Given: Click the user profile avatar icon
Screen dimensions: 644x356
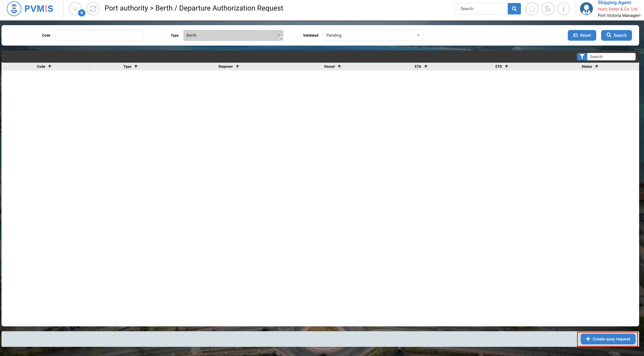Looking at the screenshot, I should tap(586, 9).
